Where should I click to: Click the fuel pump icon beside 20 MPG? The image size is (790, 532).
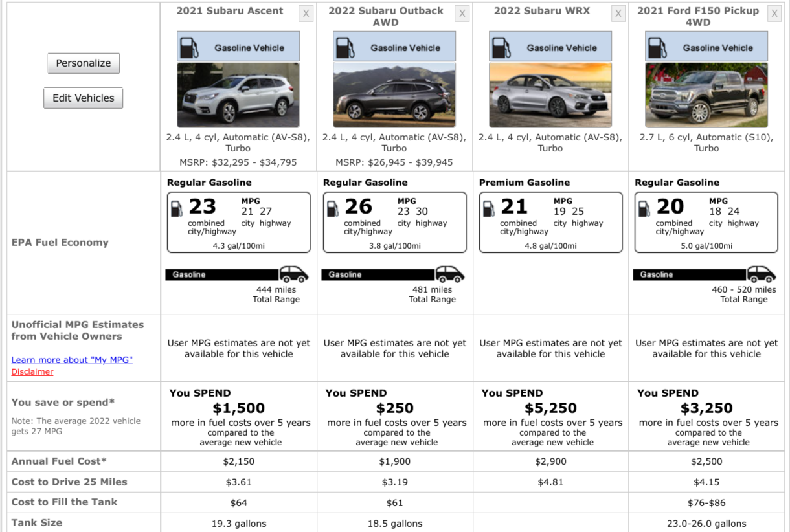[644, 208]
